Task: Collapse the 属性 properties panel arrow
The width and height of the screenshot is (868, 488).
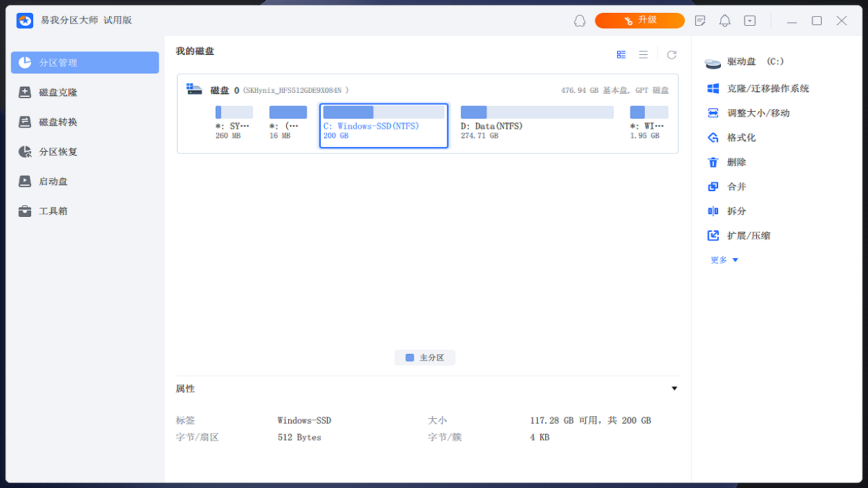Action: coord(674,388)
